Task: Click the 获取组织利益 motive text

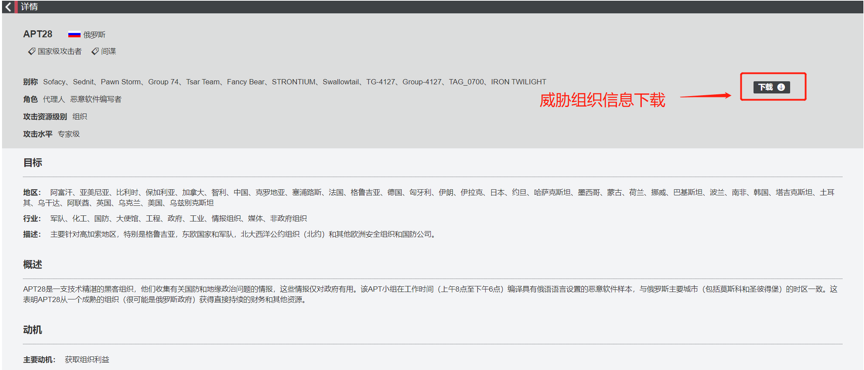Action: [87, 360]
